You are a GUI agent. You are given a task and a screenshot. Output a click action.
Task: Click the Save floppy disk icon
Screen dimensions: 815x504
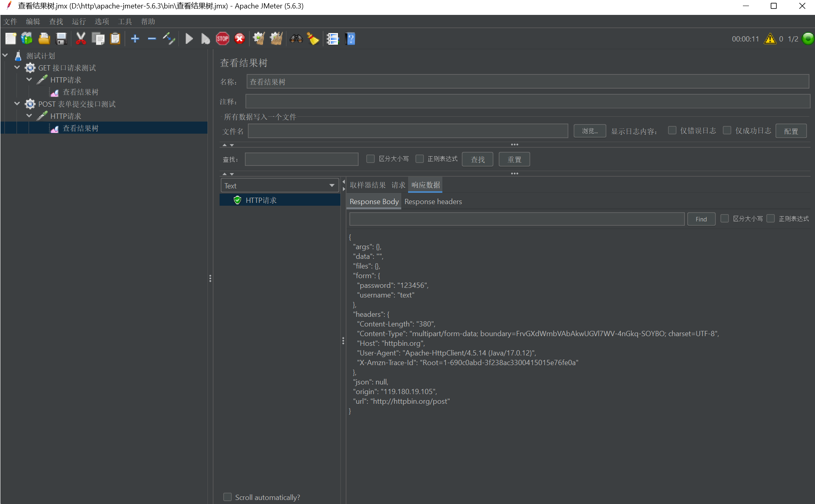(x=61, y=39)
